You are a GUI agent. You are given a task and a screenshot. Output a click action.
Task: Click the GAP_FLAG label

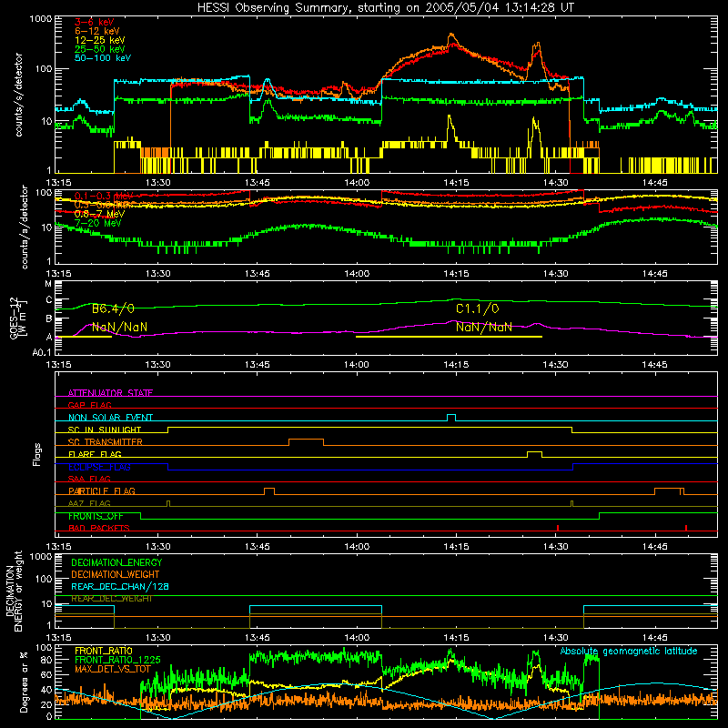pyautogui.click(x=89, y=405)
